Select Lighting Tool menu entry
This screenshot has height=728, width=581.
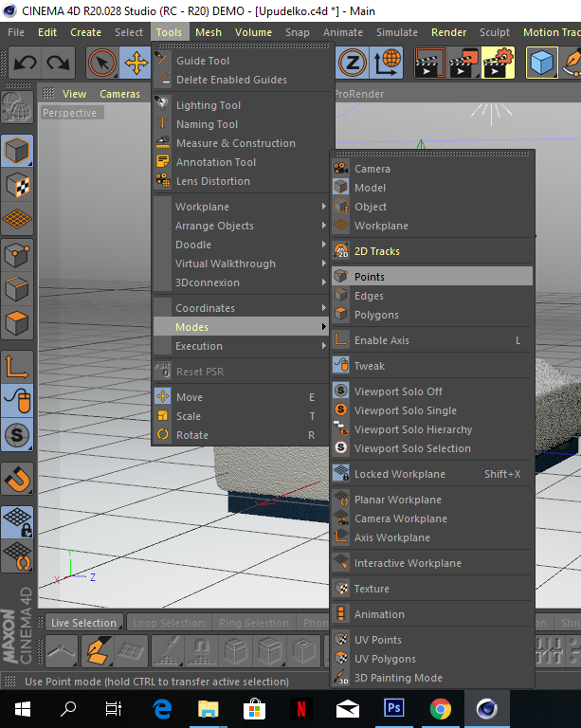tap(242, 105)
